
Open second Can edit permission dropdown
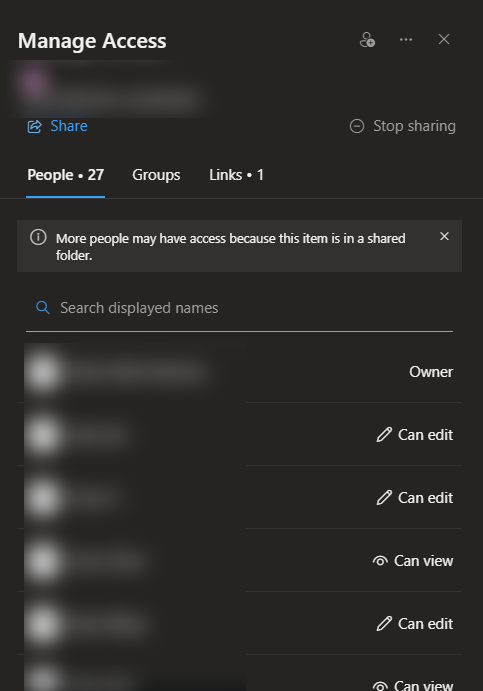[414, 498]
